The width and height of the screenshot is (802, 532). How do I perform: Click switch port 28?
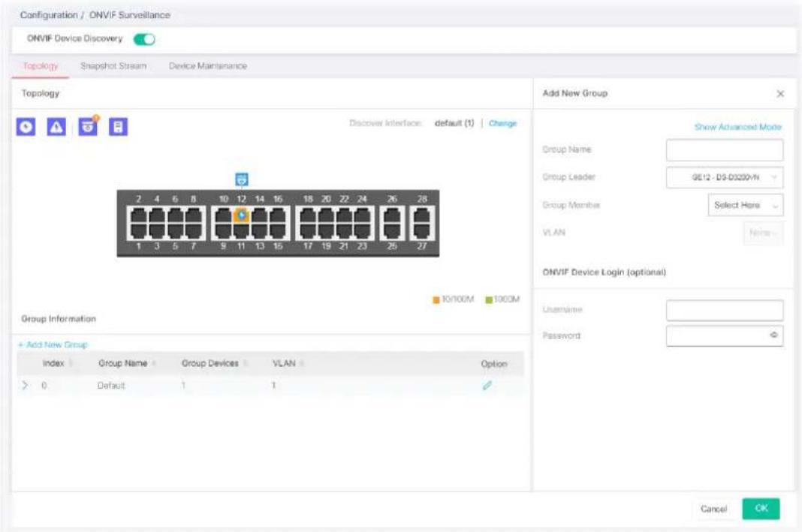click(422, 215)
